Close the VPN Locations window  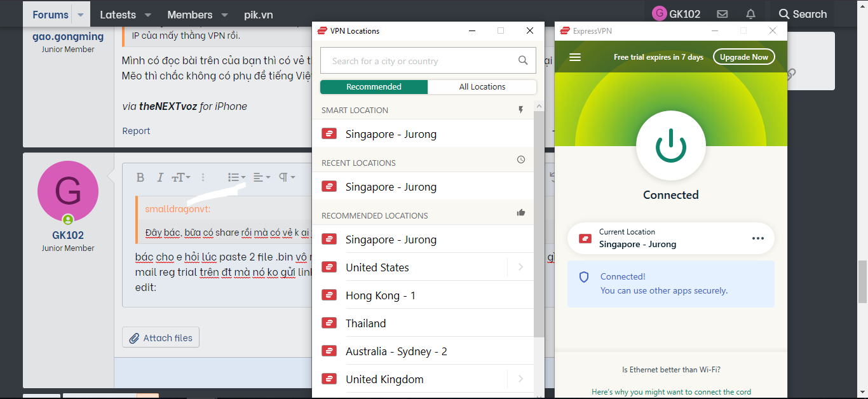pyautogui.click(x=530, y=30)
